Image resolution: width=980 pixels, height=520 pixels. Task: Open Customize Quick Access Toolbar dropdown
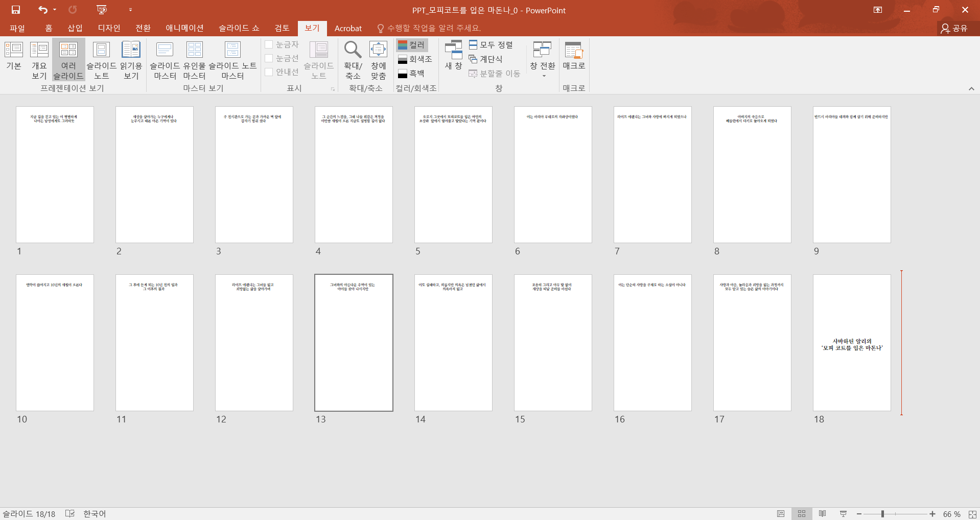[x=130, y=10]
